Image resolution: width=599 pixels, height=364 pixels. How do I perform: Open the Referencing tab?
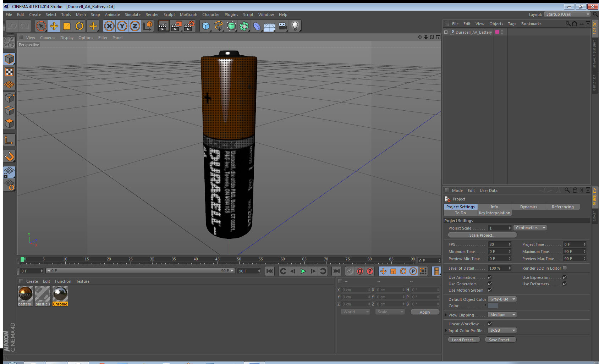click(x=563, y=207)
